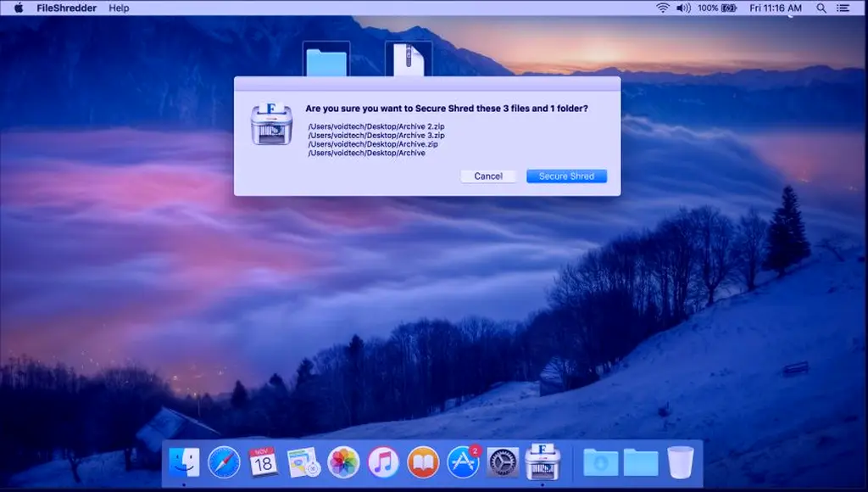This screenshot has width=868, height=492.
Task: Select the blue folder icon on desktop
Action: 326,60
